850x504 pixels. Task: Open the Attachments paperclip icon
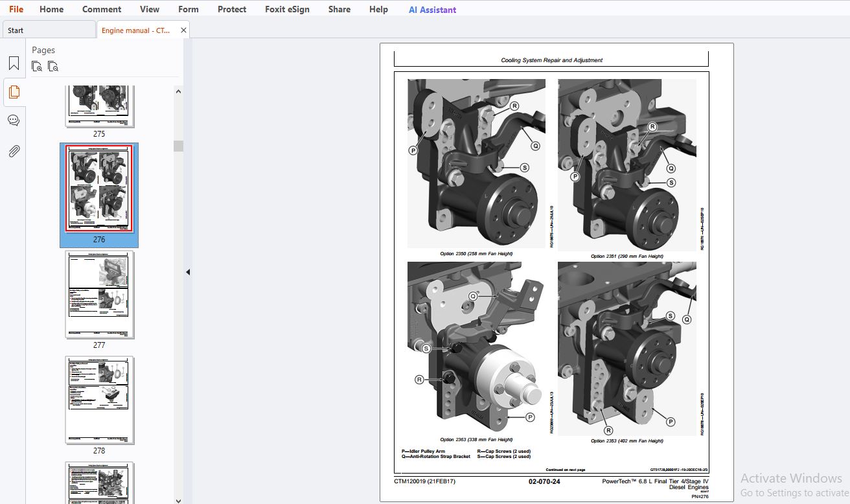click(x=14, y=151)
